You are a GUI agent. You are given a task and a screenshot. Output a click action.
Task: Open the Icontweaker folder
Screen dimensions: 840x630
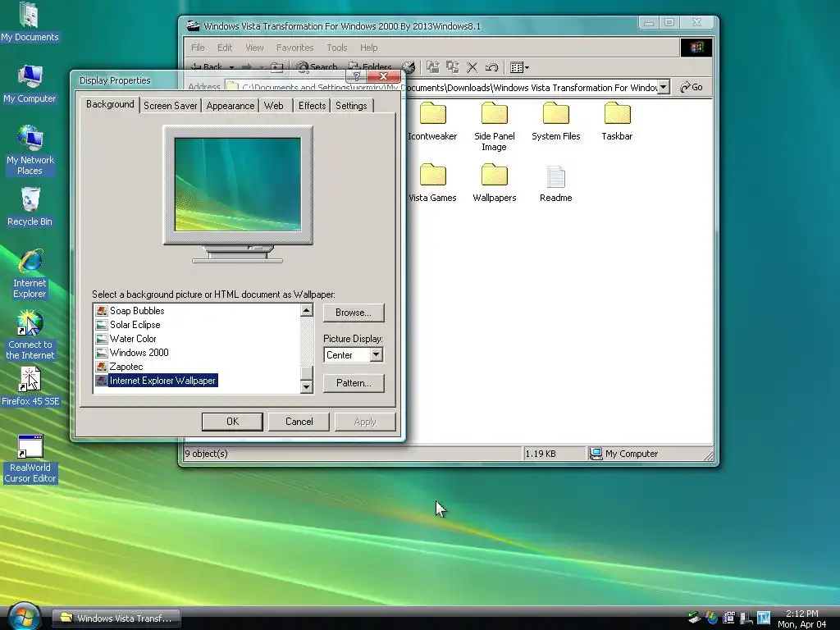click(x=432, y=121)
